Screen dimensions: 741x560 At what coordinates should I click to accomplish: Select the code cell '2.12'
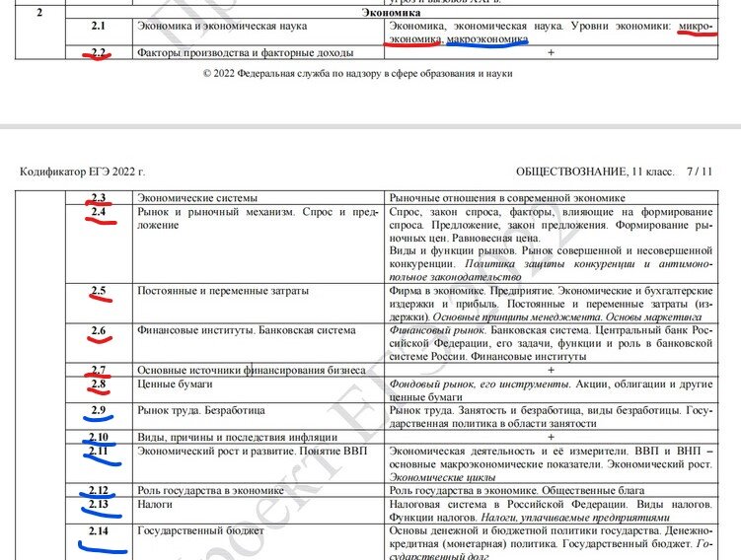(x=99, y=491)
